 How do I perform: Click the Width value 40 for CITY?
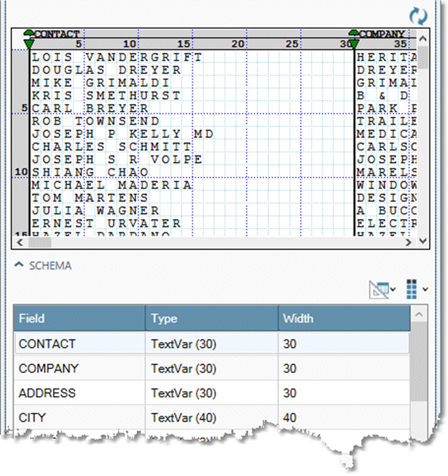tap(343, 417)
